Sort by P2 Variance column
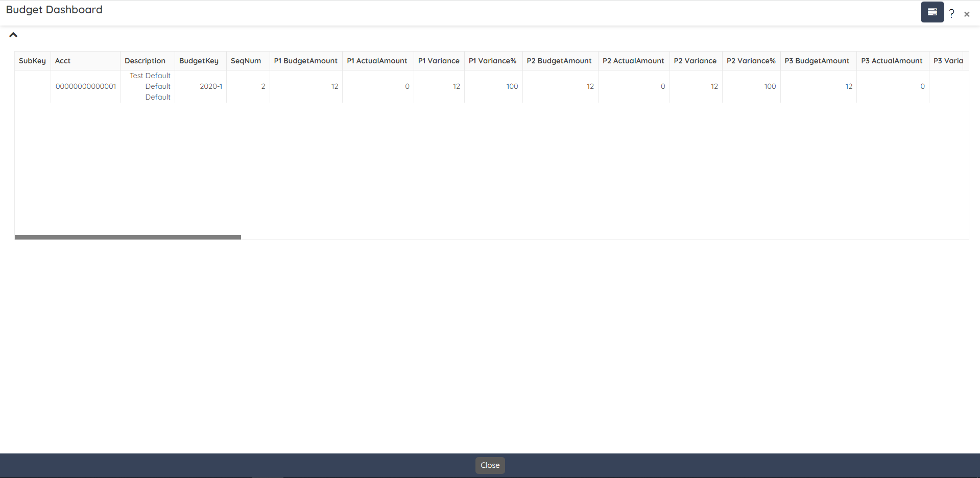Screen dimensions: 980x478 pos(695,61)
